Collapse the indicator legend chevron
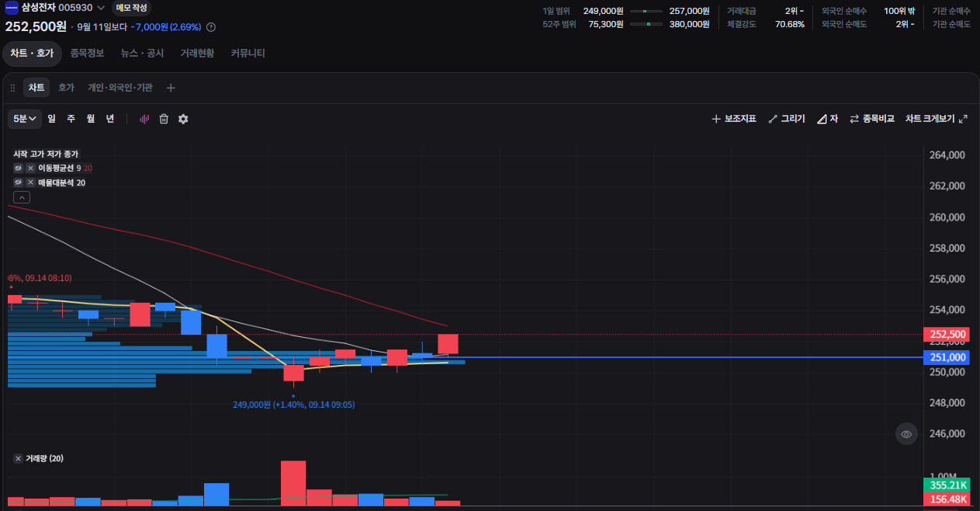This screenshot has height=511, width=980. (x=23, y=197)
